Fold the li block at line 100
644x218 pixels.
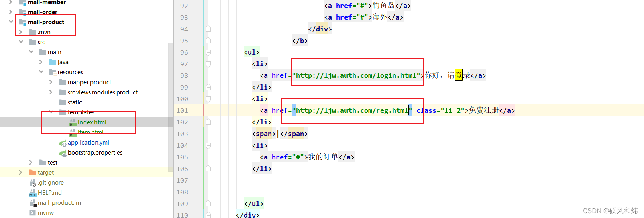(208, 99)
